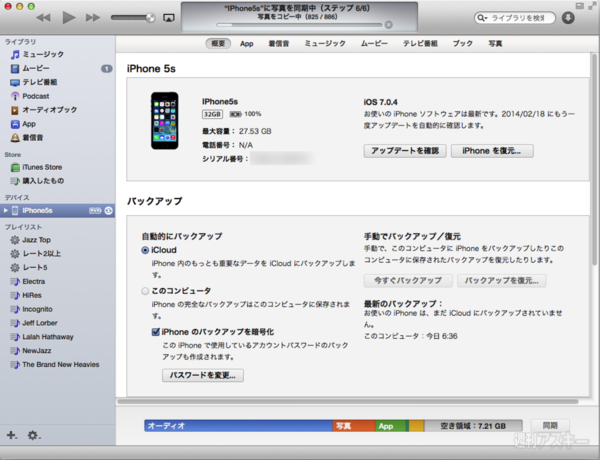Open the gear settings menu
The image size is (600, 460).
[34, 435]
